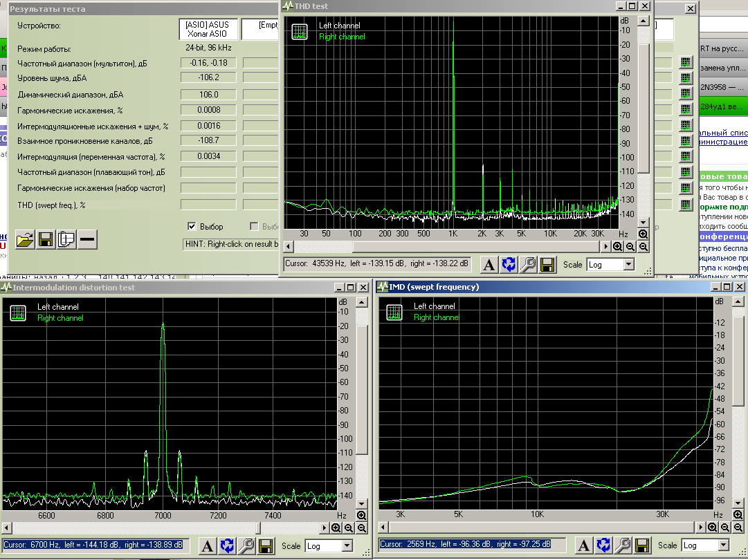This screenshot has height=560, width=748.
Task: Click the refresh icon in THD test
Action: 509,264
